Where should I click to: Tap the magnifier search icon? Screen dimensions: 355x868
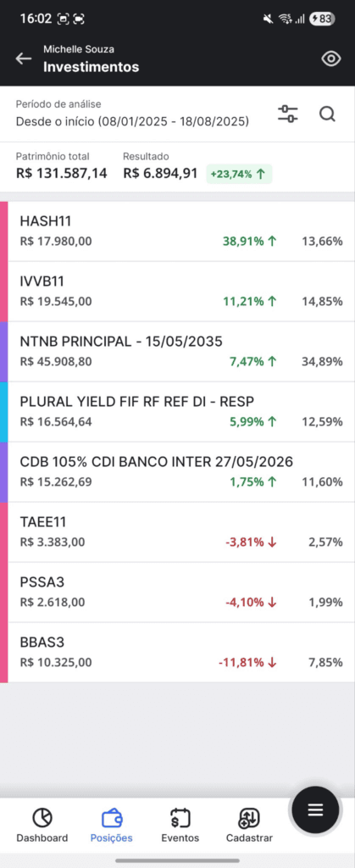tap(327, 114)
